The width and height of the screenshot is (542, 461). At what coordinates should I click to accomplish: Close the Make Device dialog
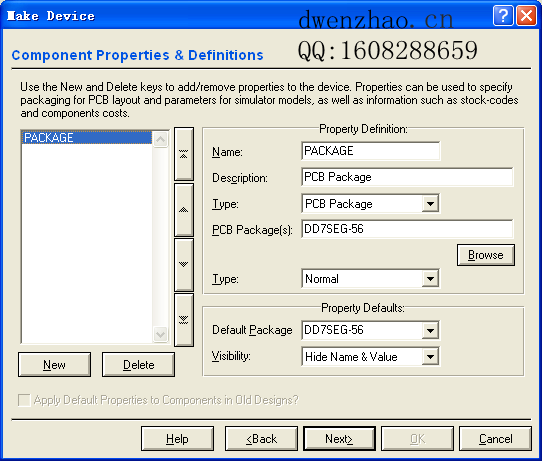(526, 16)
